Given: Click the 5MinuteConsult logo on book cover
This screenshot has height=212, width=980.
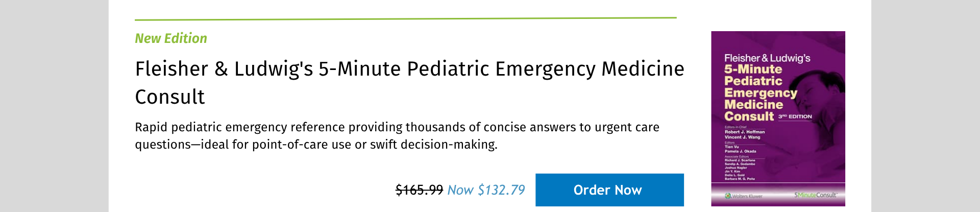Looking at the screenshot, I should [815, 195].
